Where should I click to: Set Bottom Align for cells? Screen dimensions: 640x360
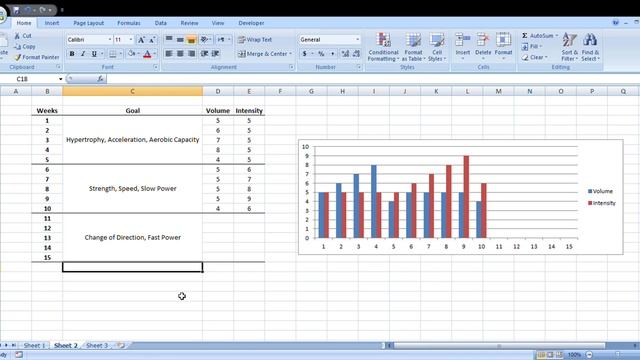tap(191, 40)
